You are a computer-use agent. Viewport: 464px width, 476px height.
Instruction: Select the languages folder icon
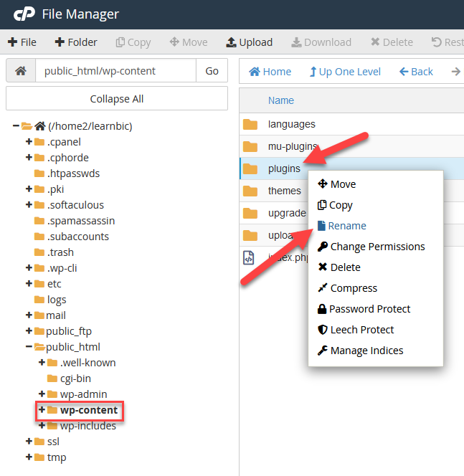point(250,124)
